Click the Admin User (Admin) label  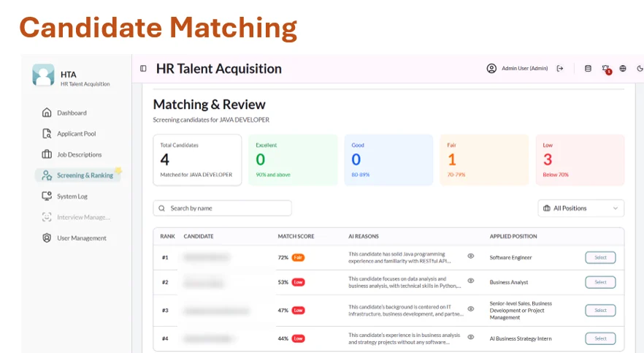524,68
